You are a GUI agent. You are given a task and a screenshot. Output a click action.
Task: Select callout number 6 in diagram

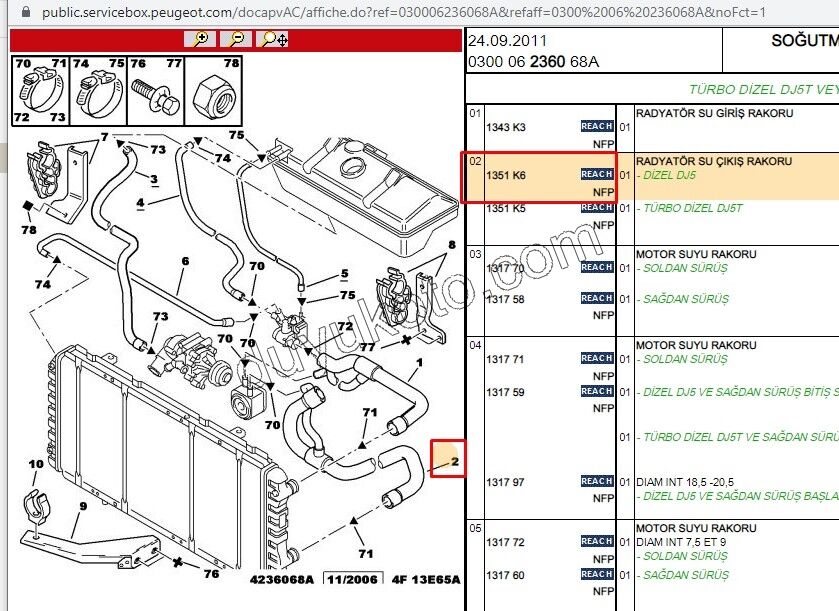pyautogui.click(x=185, y=261)
